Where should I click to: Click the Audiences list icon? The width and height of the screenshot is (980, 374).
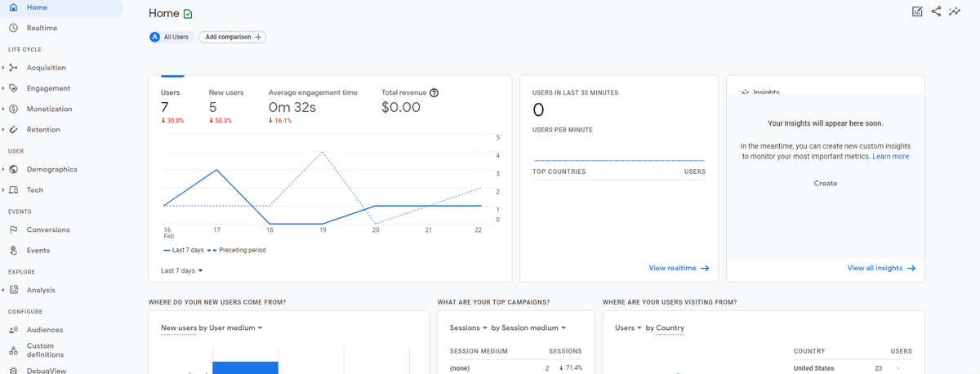13,330
